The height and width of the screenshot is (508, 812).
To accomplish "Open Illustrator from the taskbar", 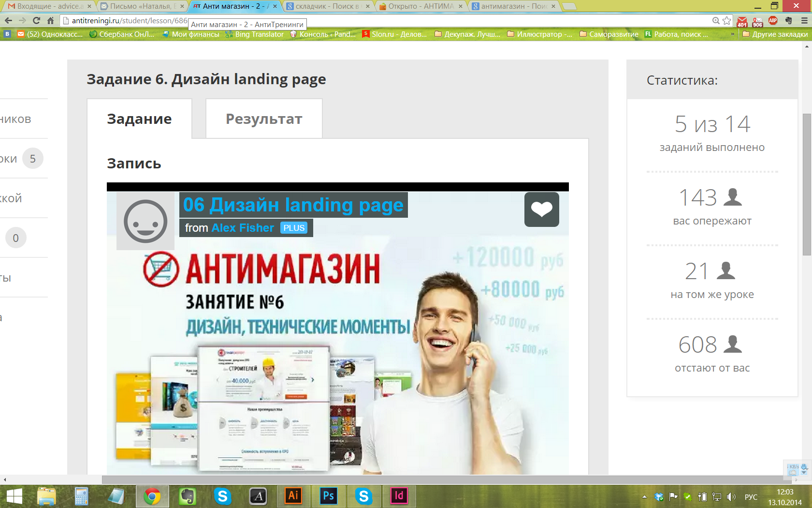I will 293,496.
